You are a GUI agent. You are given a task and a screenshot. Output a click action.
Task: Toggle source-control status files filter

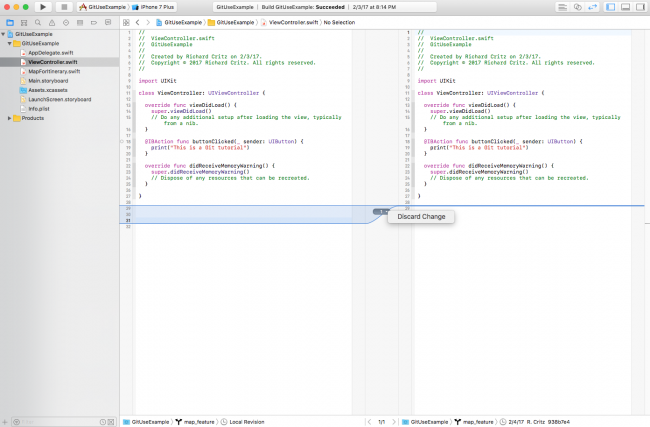[111, 422]
